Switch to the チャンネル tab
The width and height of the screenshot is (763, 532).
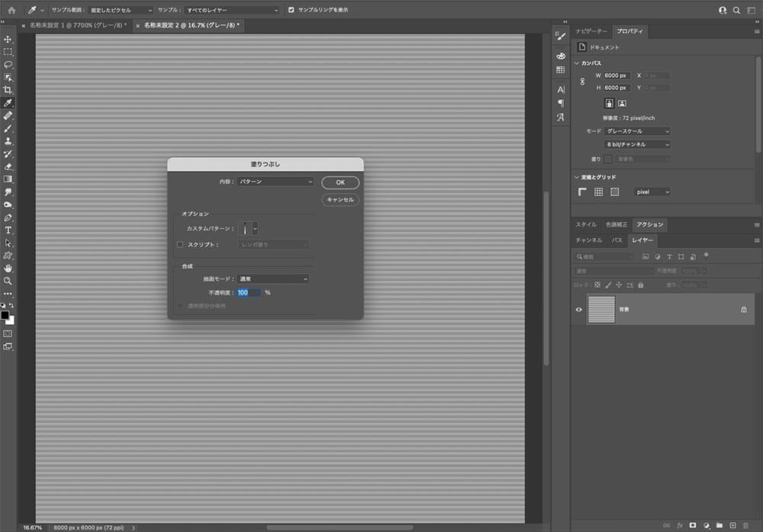pos(589,240)
